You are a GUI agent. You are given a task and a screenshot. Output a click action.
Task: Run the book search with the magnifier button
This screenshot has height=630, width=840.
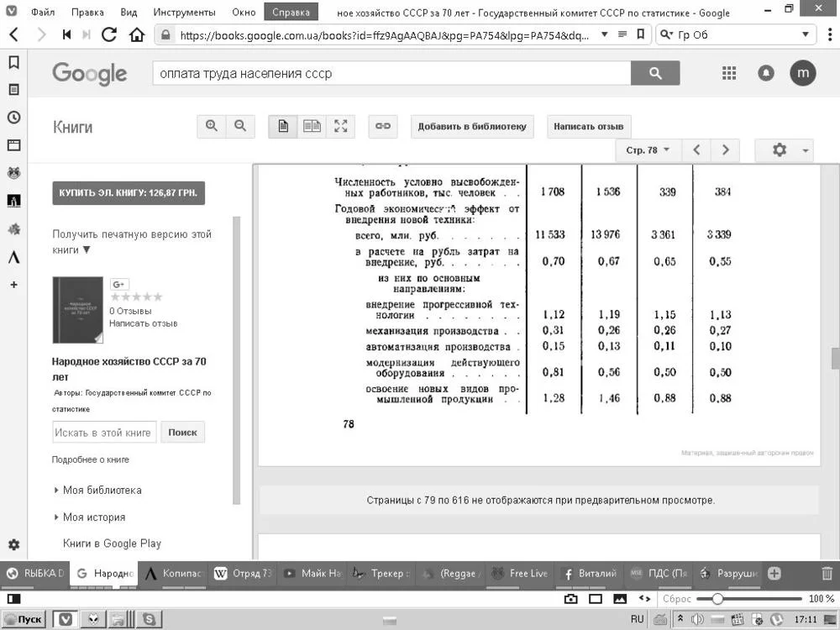654,73
